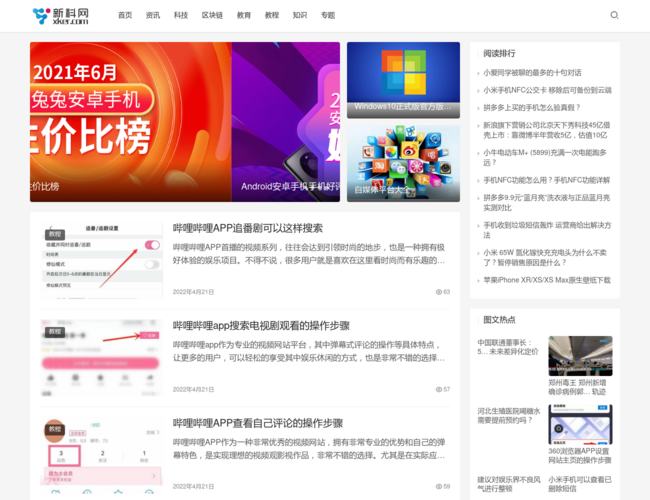Open the Windows10正式版官方版 card

(403, 80)
